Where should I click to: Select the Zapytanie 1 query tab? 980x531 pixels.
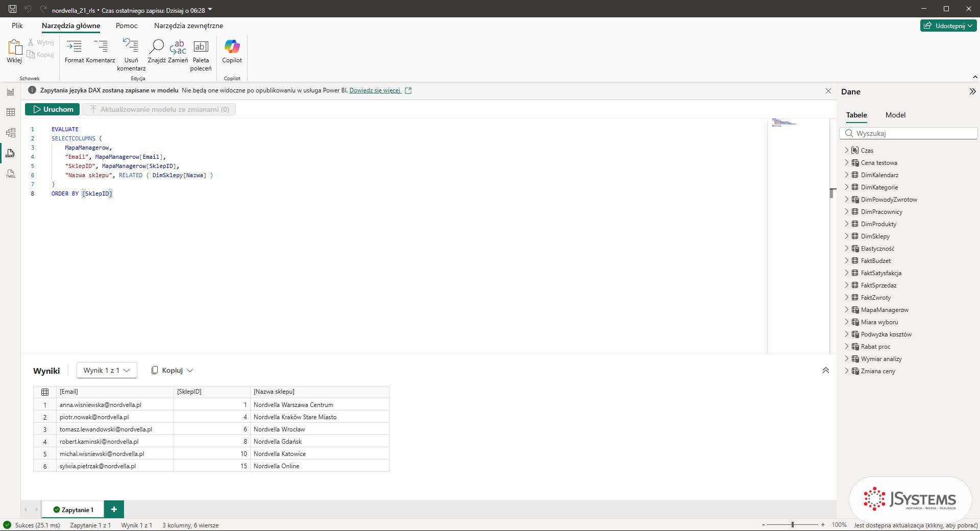pyautogui.click(x=73, y=510)
